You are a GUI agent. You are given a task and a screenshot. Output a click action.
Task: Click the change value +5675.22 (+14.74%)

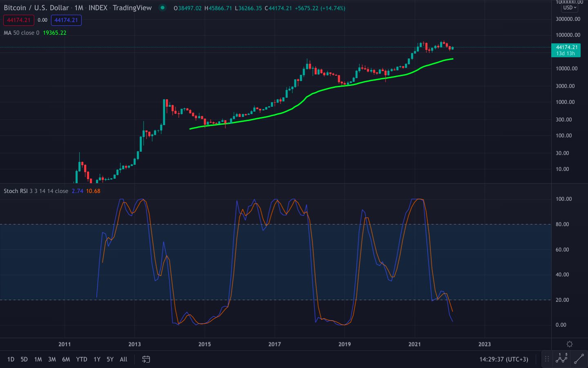[x=320, y=8]
